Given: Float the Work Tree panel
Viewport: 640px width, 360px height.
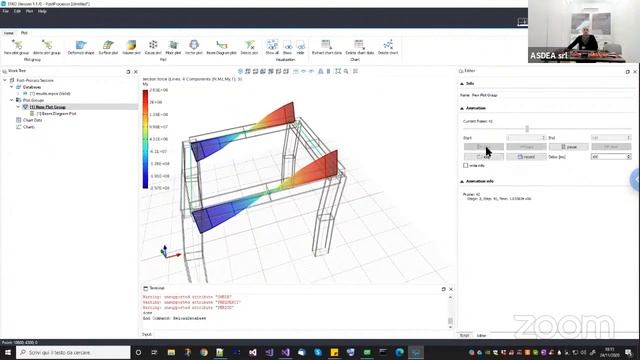Looking at the screenshot, I should coord(128,72).
